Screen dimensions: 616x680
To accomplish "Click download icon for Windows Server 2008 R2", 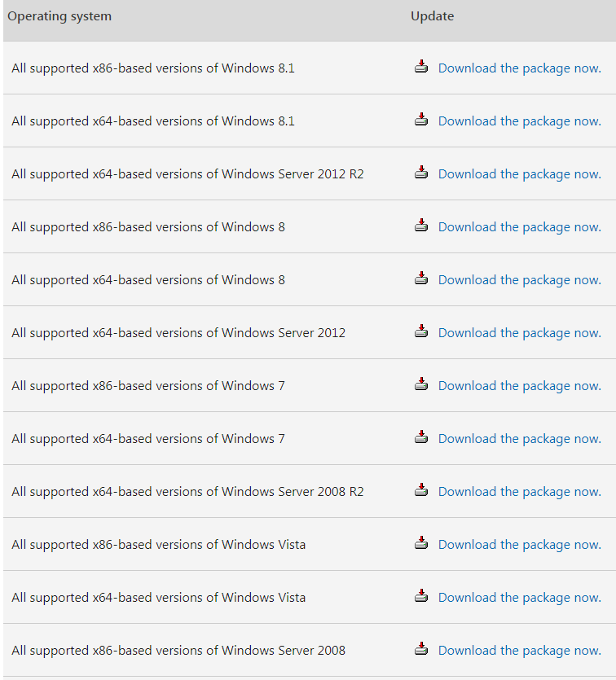I will (420, 489).
